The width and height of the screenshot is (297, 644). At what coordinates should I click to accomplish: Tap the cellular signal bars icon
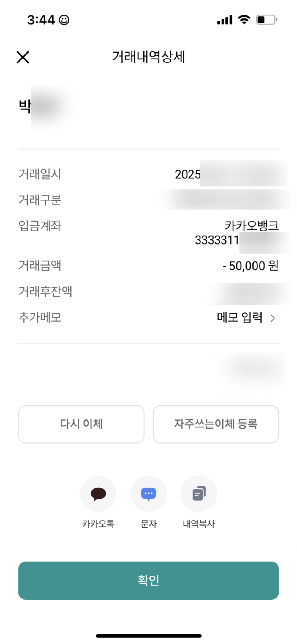[x=225, y=20]
